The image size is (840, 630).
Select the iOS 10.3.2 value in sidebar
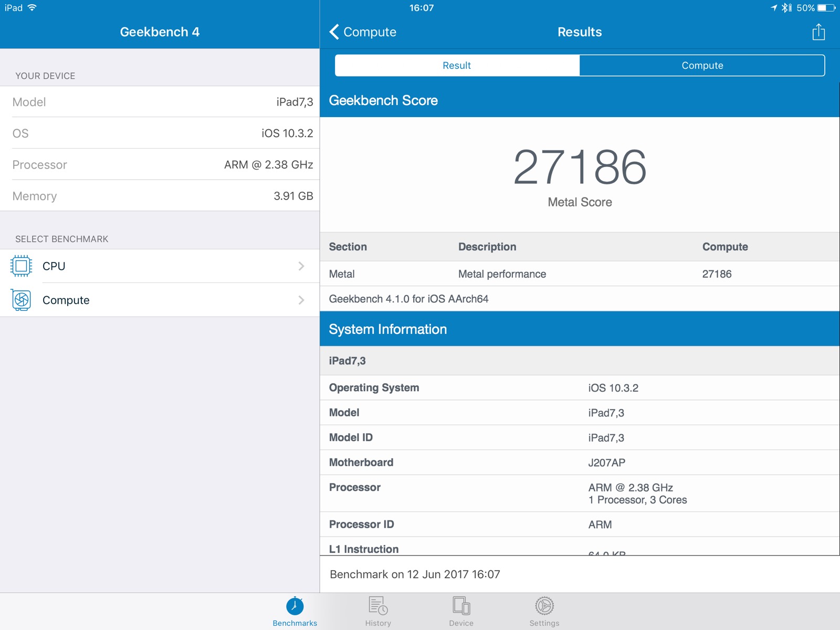coord(288,133)
